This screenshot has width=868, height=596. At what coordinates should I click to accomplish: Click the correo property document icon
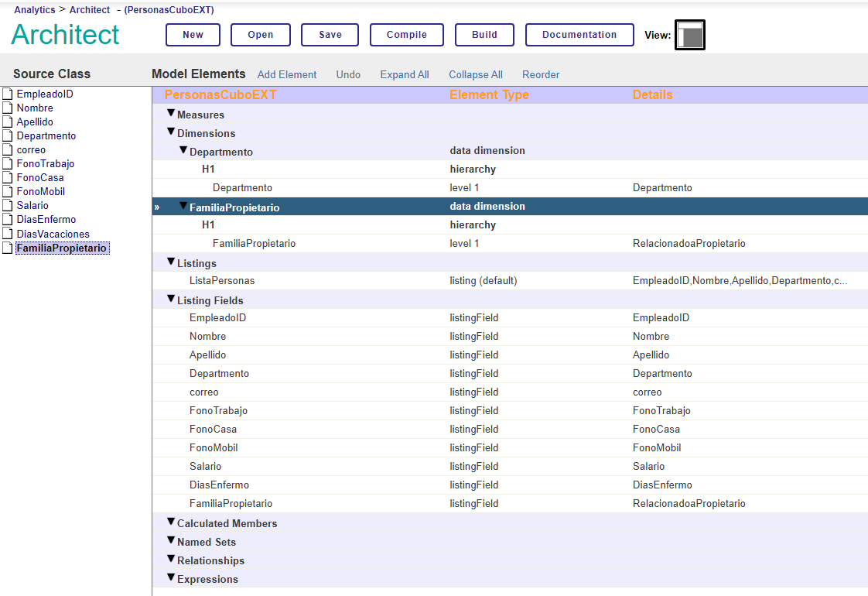(x=8, y=150)
